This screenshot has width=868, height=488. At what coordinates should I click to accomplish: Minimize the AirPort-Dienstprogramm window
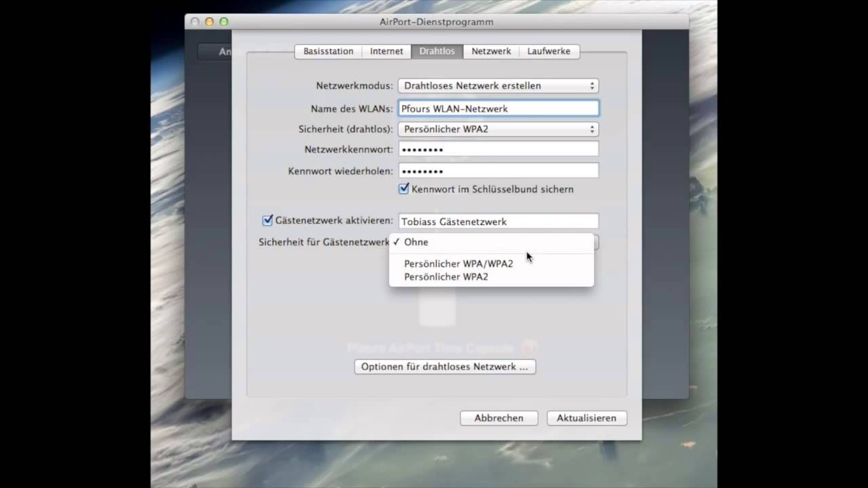[x=210, y=22]
